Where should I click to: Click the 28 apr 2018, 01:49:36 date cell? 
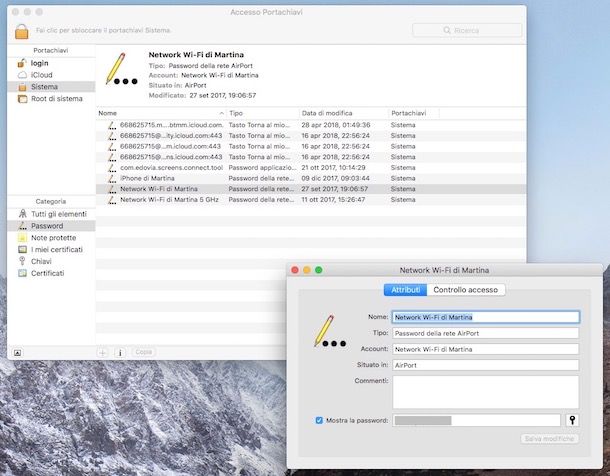[x=336, y=125]
